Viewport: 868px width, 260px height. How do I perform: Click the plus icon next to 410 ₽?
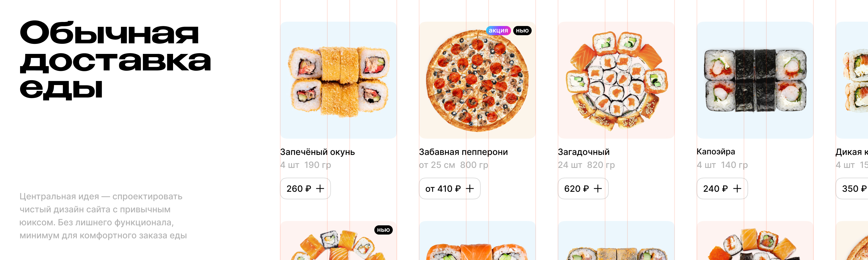(470, 189)
